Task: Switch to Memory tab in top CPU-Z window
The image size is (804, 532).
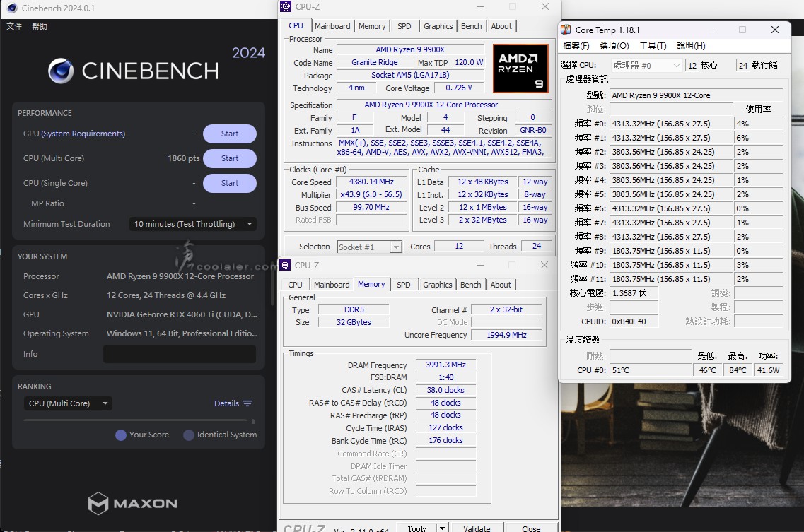Action: [372, 26]
